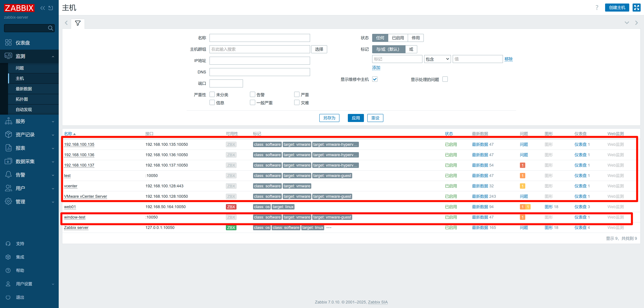Click the 另存为 save as button
The image size is (644, 308).
point(329,118)
